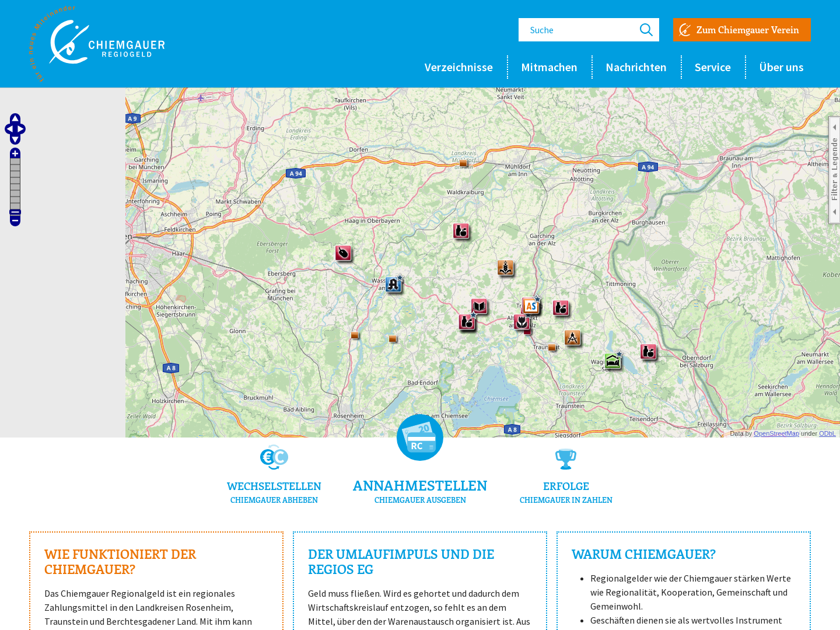Open the drafting compass marker on the map
The height and width of the screenshot is (630, 840).
click(x=572, y=337)
